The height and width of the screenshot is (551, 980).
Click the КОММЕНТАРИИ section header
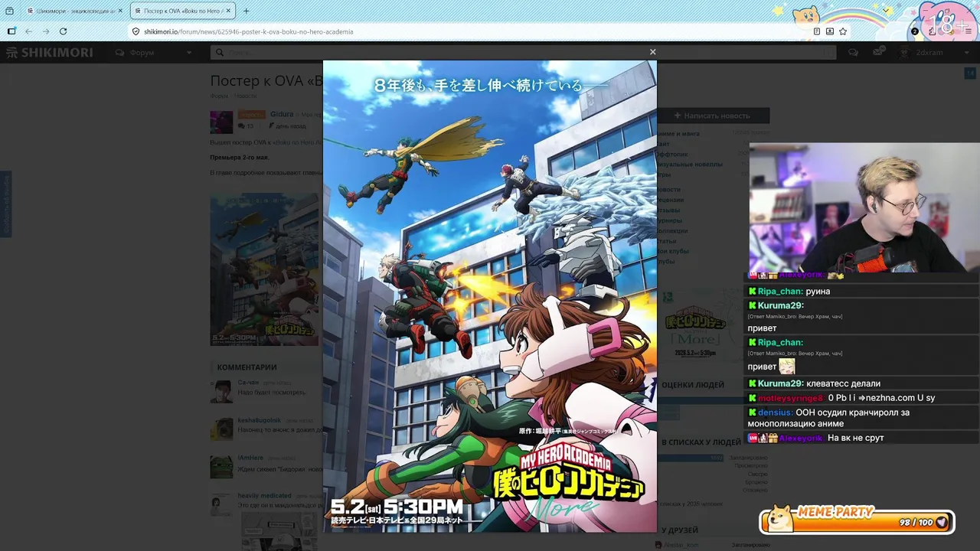click(x=247, y=367)
